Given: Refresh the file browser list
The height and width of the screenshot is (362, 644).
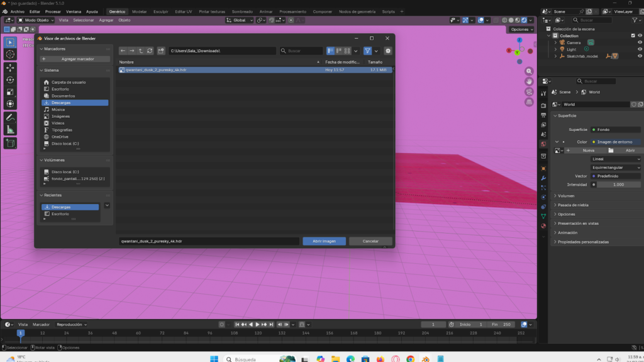Looking at the screenshot, I should coord(150,51).
